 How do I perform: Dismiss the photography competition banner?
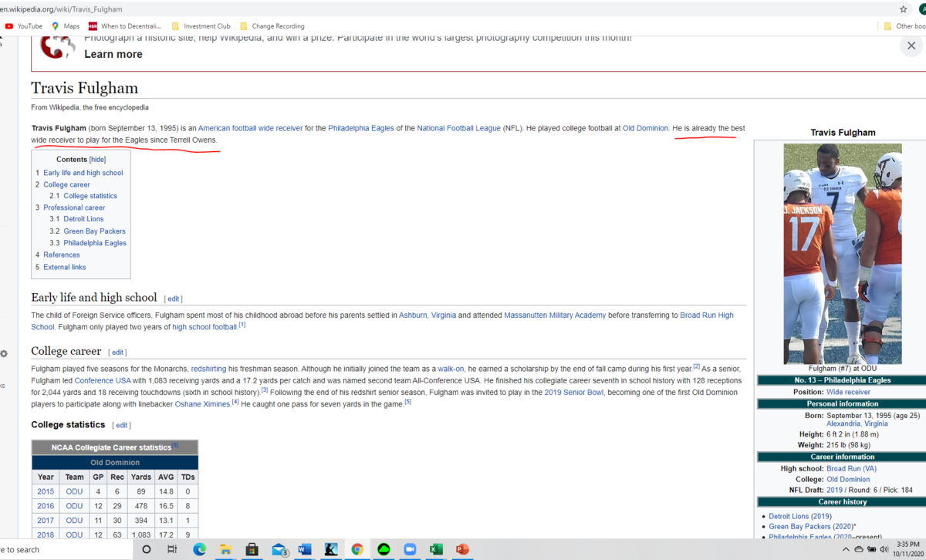pyautogui.click(x=911, y=46)
